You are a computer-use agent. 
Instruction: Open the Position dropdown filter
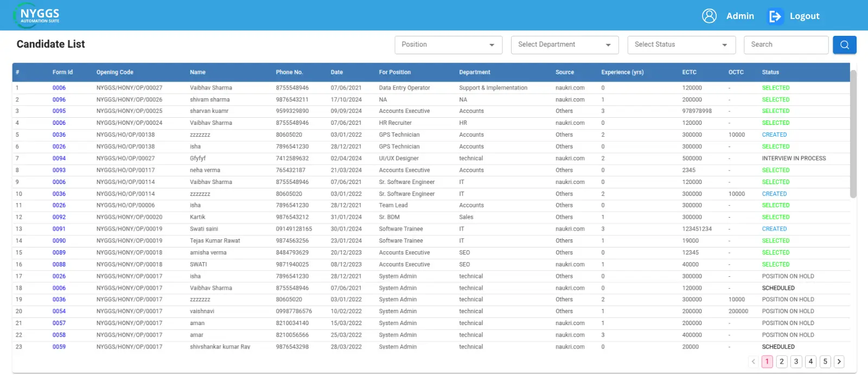tap(449, 45)
